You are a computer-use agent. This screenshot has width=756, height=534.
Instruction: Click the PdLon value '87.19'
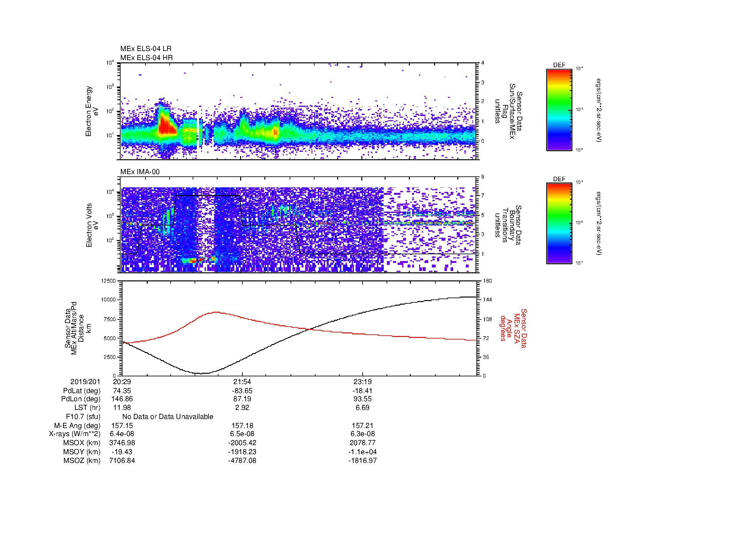242,399
